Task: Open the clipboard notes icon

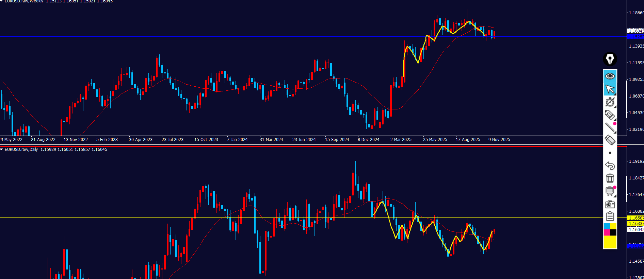Action: pyautogui.click(x=610, y=216)
